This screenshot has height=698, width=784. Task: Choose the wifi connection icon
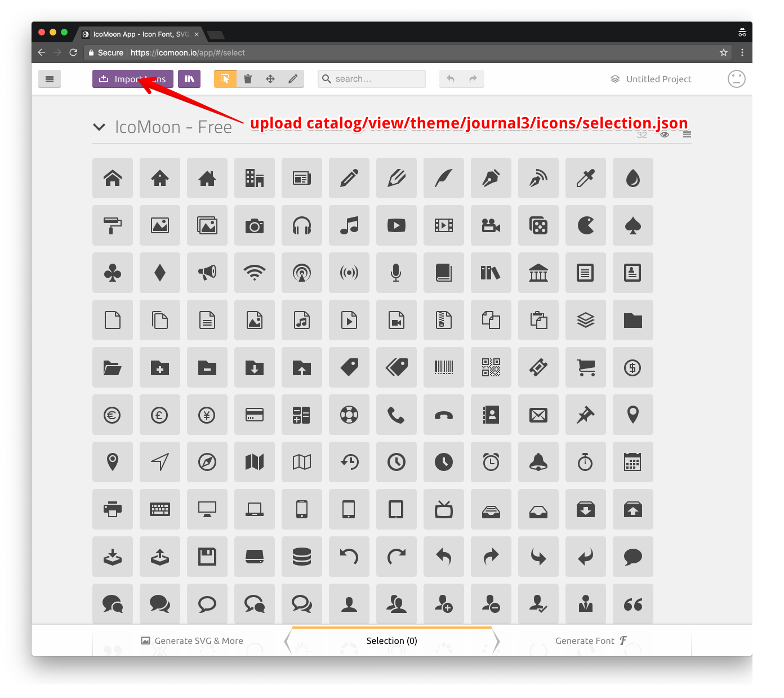[255, 273]
